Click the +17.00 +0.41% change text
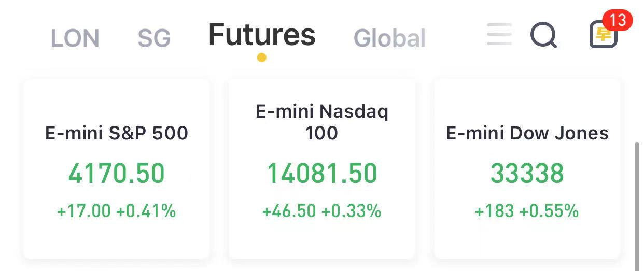Viewport: 644px width, 271px height. [117, 211]
